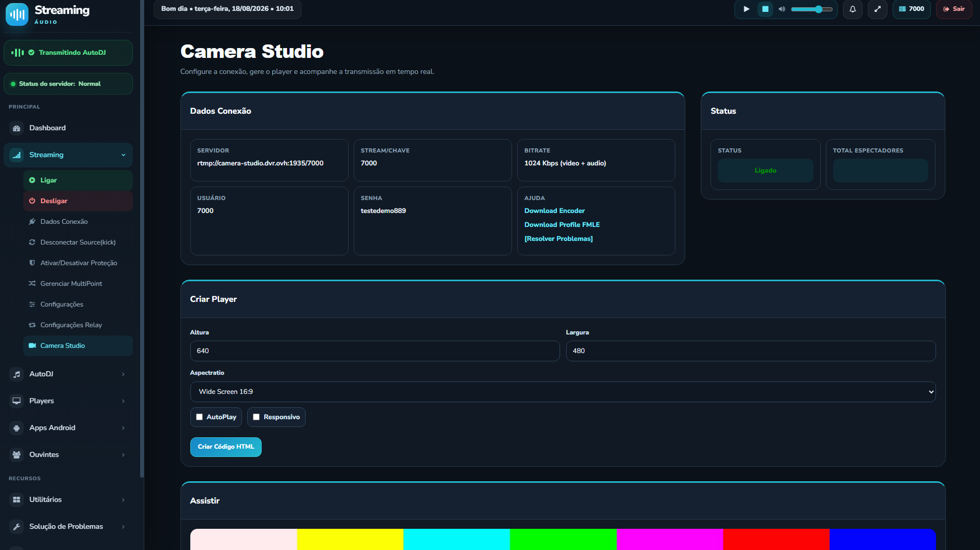The image size is (980, 550).
Task: Expand the AutoDJ menu chevron
Action: pyautogui.click(x=123, y=374)
